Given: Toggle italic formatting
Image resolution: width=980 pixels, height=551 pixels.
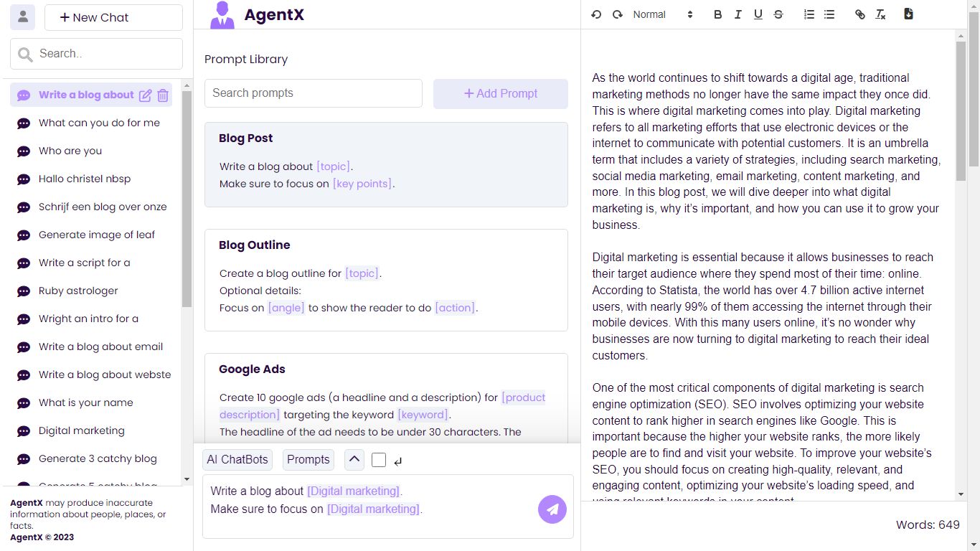Looking at the screenshot, I should pyautogui.click(x=738, y=14).
